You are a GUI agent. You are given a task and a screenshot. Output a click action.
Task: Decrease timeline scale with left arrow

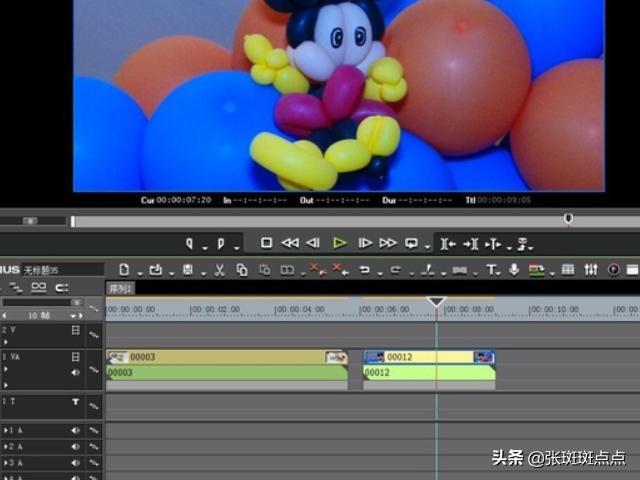(4, 316)
